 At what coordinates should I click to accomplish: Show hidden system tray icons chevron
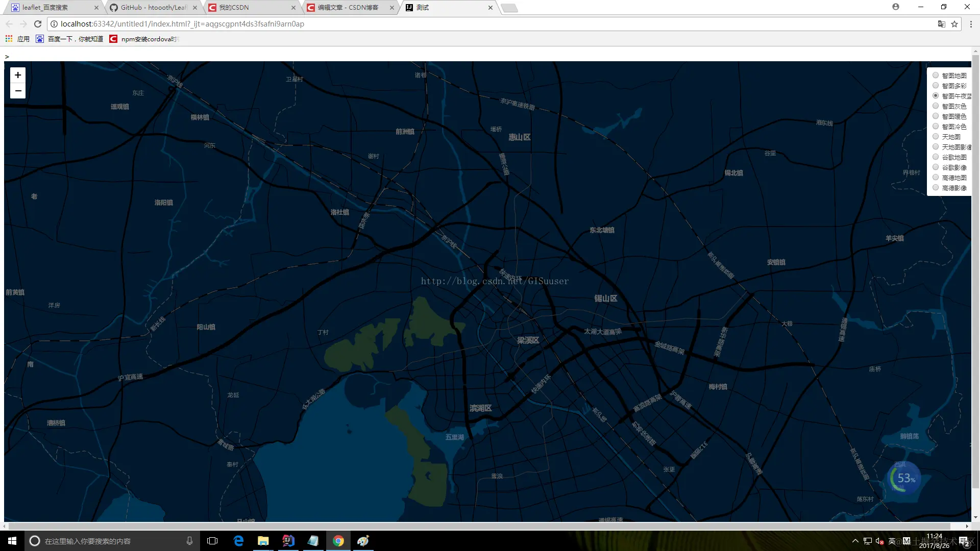coord(855,541)
